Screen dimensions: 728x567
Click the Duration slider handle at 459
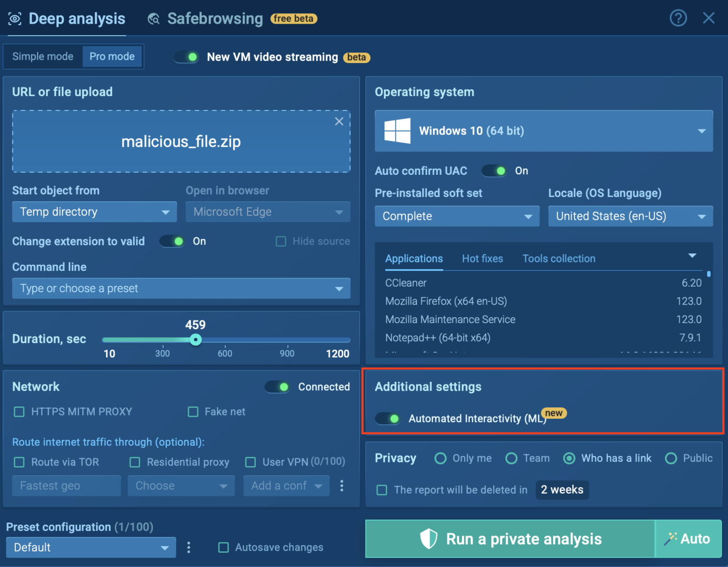coord(196,340)
